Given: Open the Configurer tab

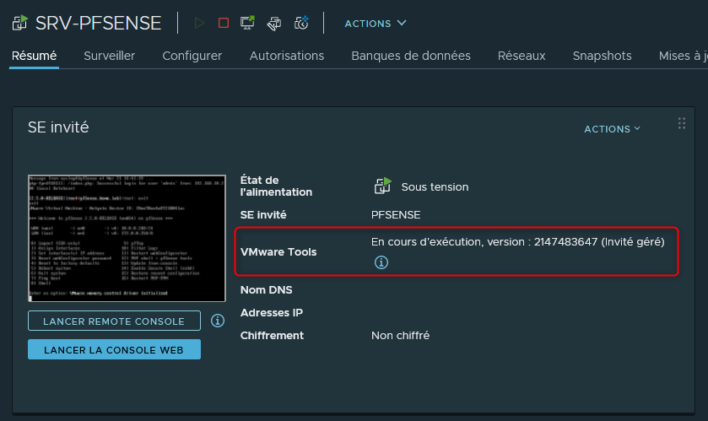Looking at the screenshot, I should click(x=192, y=56).
